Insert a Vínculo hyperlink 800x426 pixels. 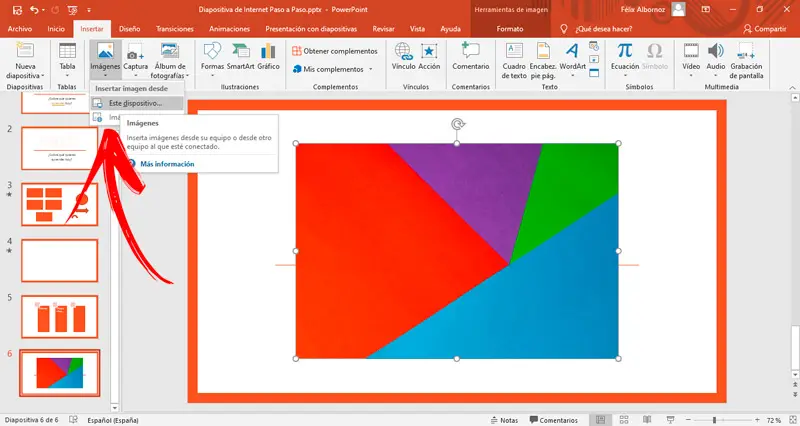click(404, 56)
